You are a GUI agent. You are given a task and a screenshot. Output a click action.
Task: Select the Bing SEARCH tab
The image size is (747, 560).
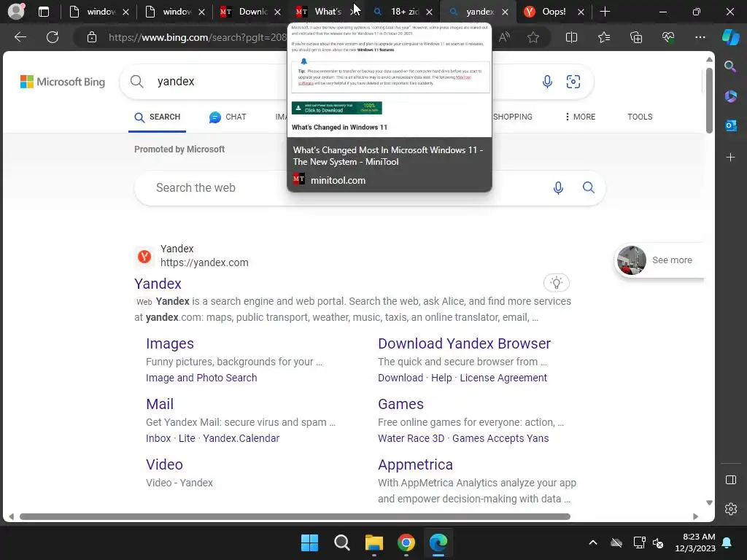tap(158, 117)
